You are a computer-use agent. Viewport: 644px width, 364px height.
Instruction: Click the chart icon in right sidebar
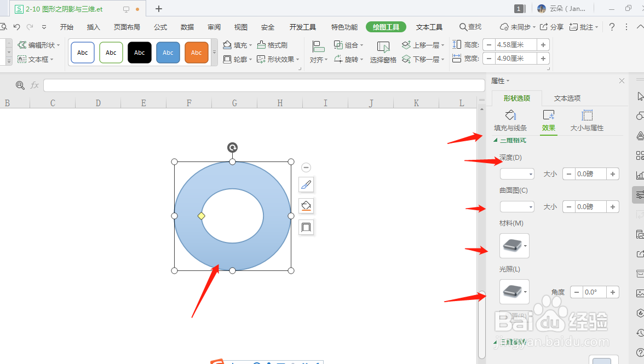coord(640,175)
